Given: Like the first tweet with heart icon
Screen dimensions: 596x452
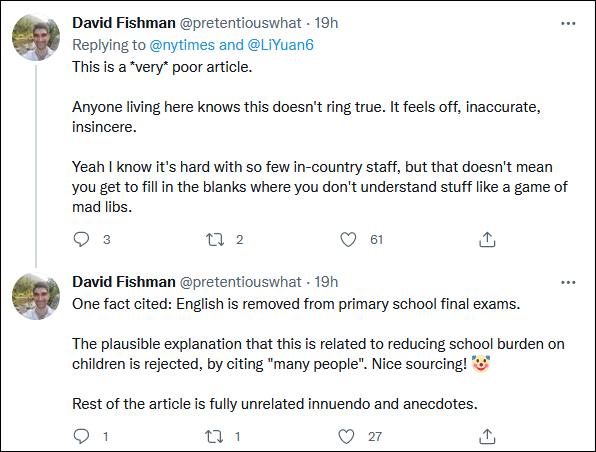Looking at the screenshot, I should click(x=348, y=239).
